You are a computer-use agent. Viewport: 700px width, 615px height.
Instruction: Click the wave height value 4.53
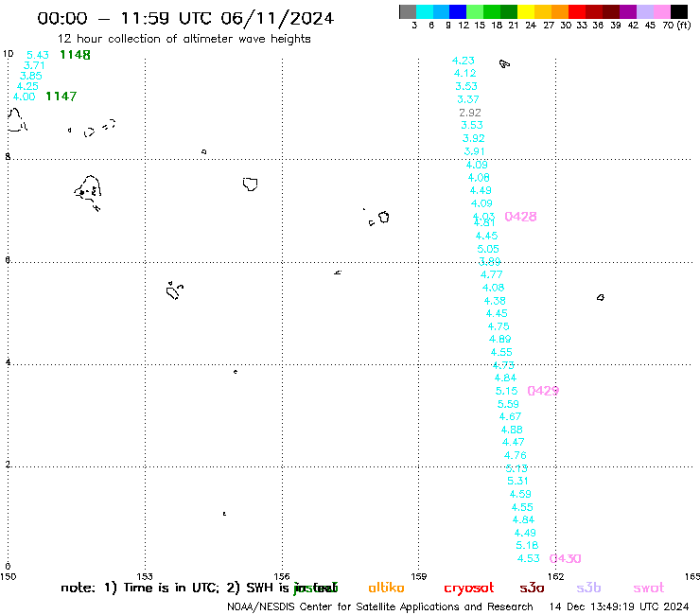pyautogui.click(x=528, y=558)
